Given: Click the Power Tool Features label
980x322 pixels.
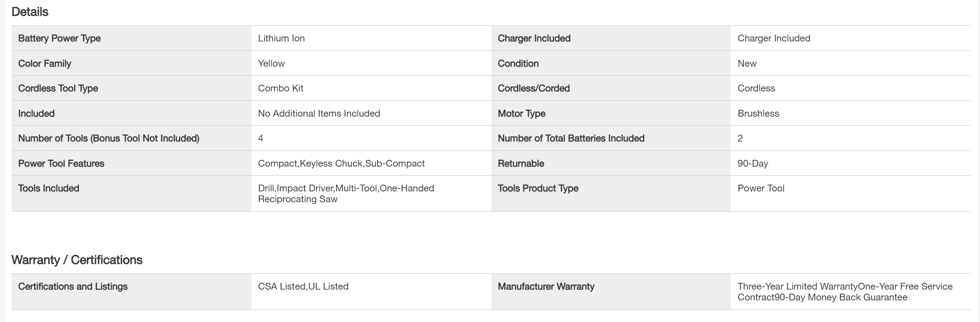Looking at the screenshot, I should pyautogui.click(x=61, y=163).
